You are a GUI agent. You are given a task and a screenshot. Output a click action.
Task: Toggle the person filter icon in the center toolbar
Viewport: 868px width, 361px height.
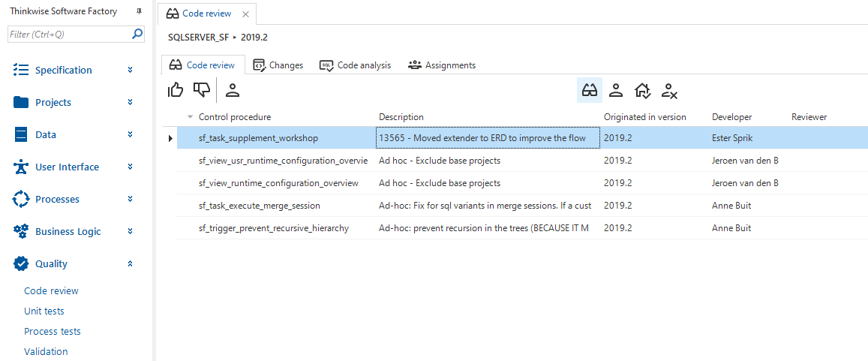616,91
